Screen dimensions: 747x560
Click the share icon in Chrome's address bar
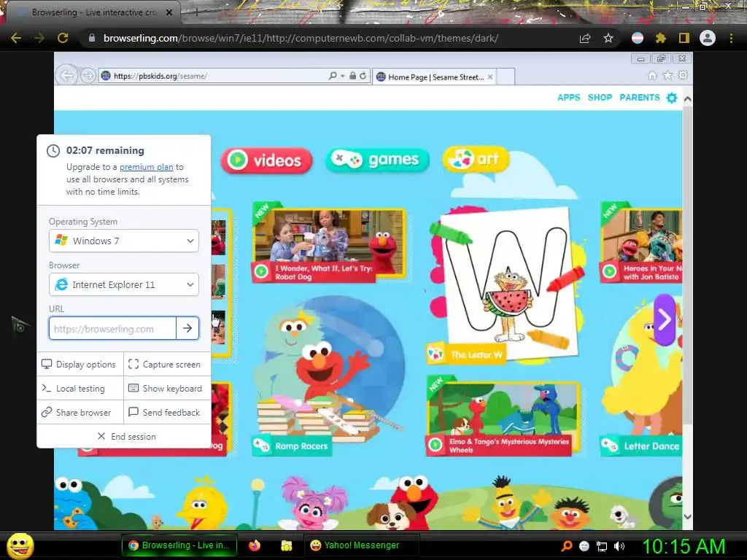point(585,38)
